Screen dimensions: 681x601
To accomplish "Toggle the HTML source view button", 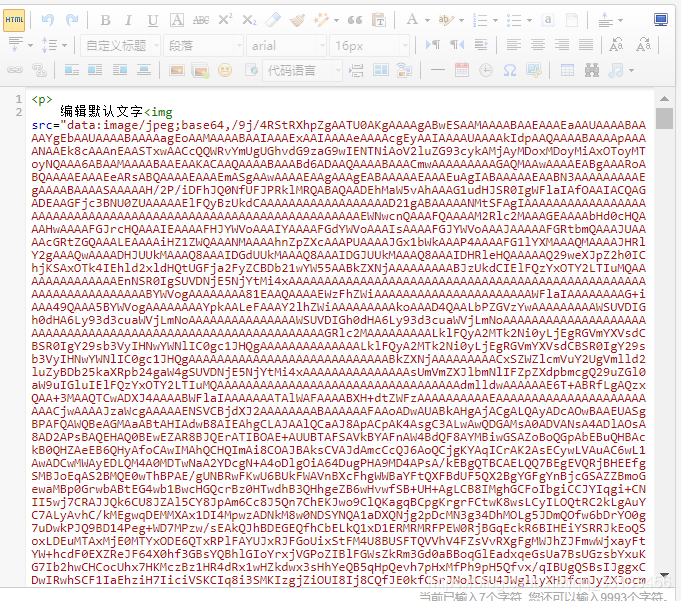I will pos(14,20).
